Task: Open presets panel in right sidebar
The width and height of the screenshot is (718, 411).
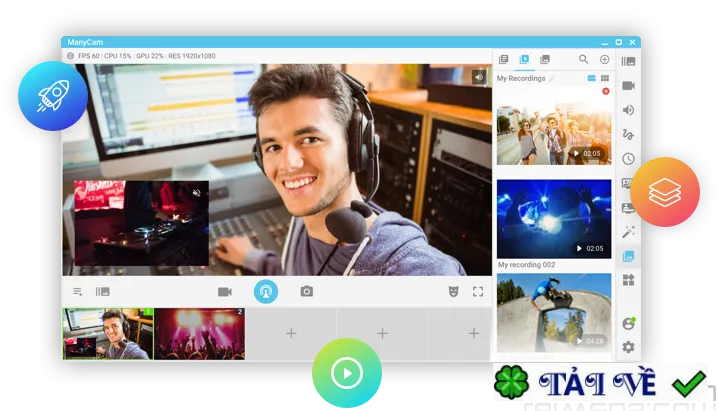Action: pos(628,61)
